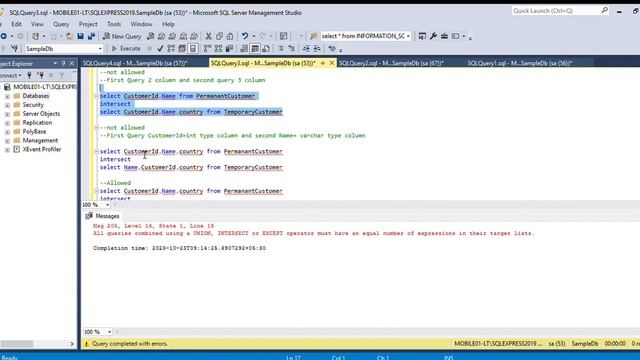Click the navigate backward arrow icon
The height and width of the screenshot is (360, 640).
pos(4,36)
